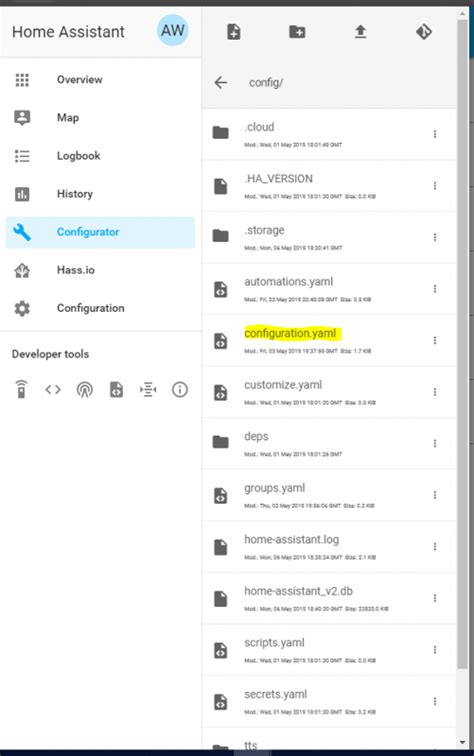This screenshot has width=474, height=756.
Task: Open the git diamond icon in toolbar
Action: pyautogui.click(x=424, y=32)
